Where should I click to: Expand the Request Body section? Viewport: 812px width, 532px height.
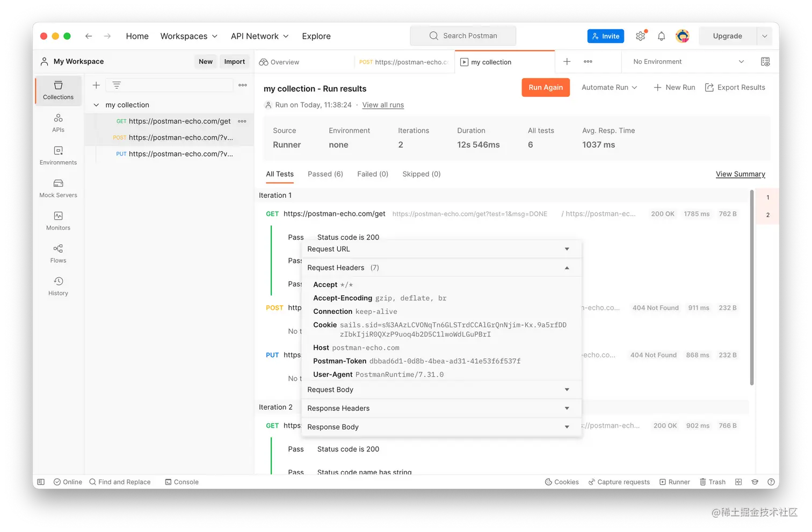441,390
